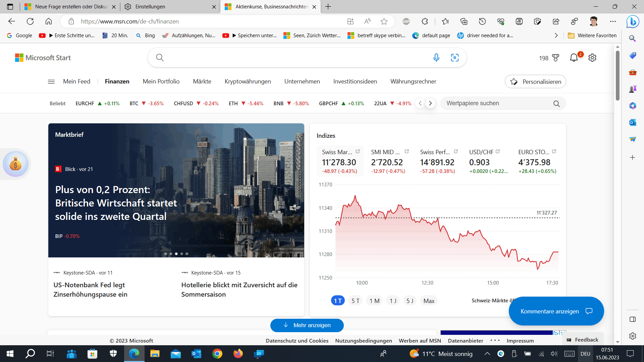Click the rewards trophy icon

tap(555, 58)
